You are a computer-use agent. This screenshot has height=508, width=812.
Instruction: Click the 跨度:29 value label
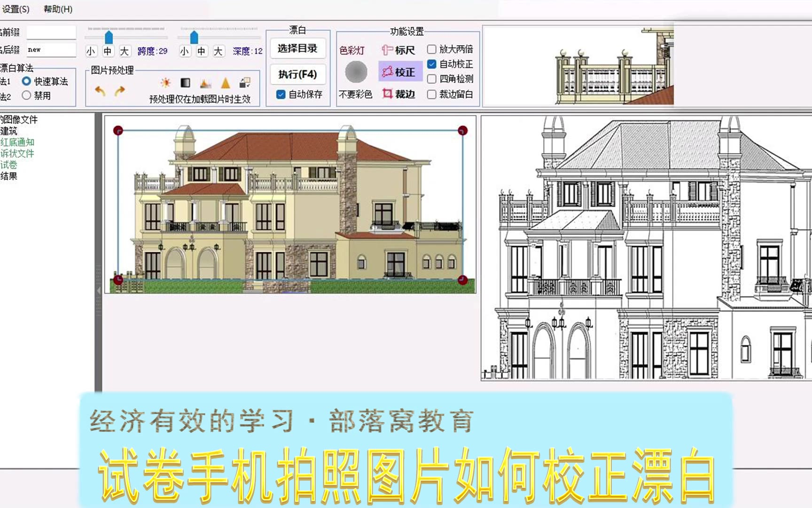[152, 51]
